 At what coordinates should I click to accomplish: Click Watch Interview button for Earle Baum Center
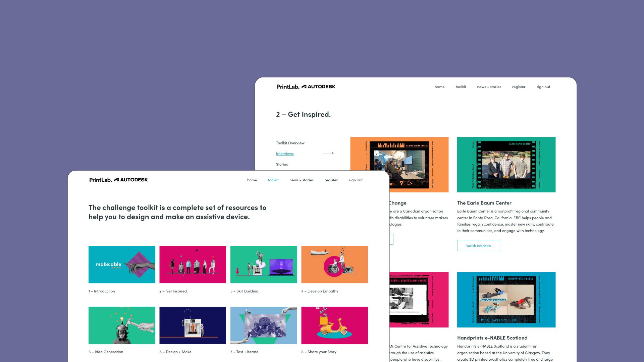479,245
